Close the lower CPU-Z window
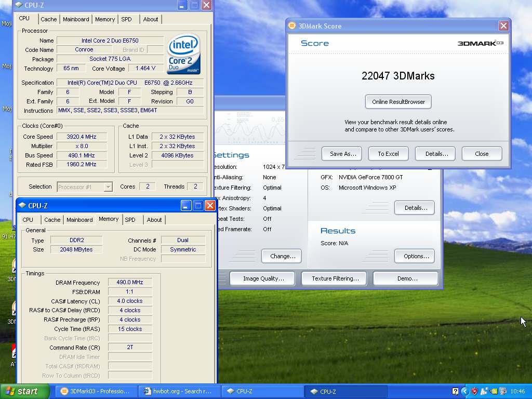Image resolution: width=532 pixels, height=399 pixels. pos(210,205)
